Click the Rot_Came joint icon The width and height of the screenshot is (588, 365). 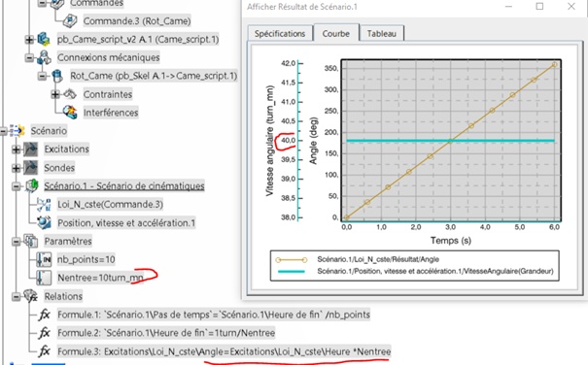tap(57, 76)
